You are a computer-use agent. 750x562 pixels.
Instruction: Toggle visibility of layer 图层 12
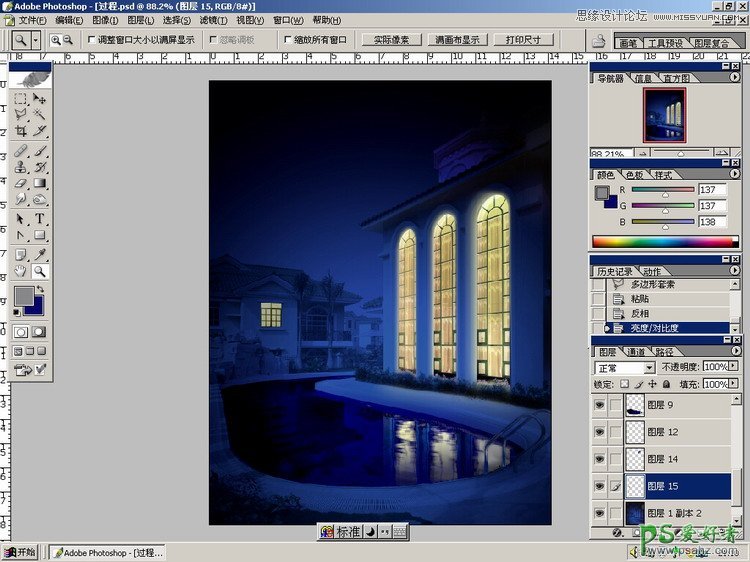click(600, 432)
